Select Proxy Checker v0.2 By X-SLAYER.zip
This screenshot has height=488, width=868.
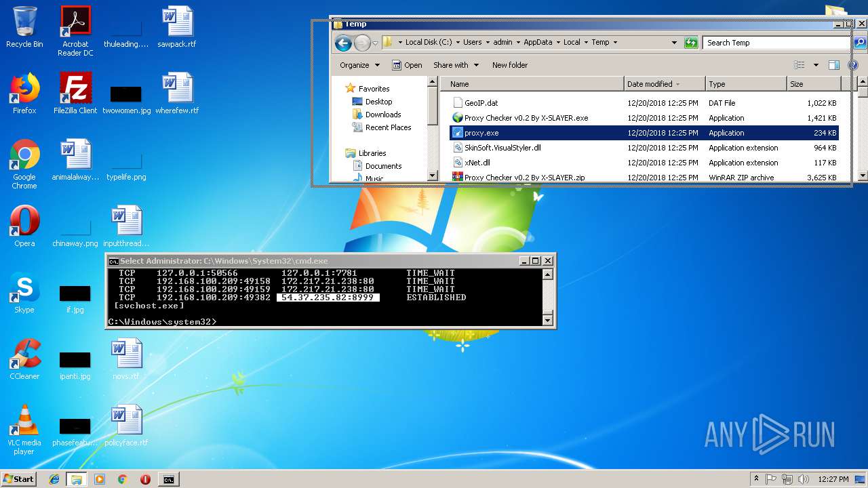(644, 177)
